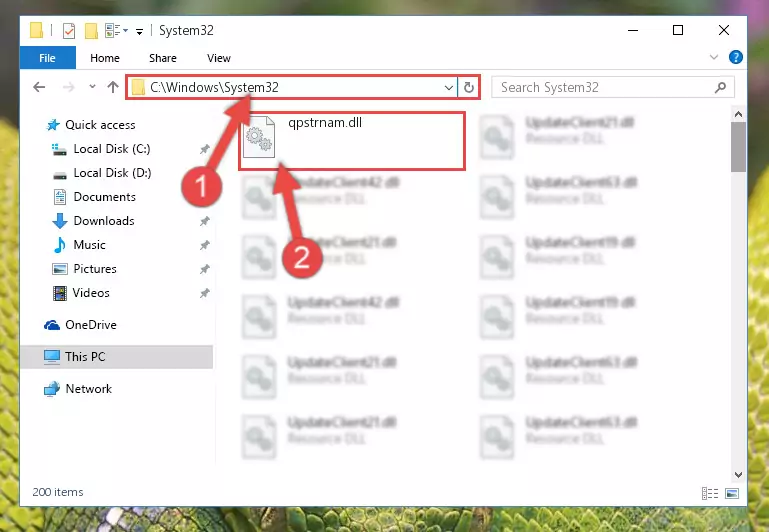Go up one folder level

coord(113,87)
